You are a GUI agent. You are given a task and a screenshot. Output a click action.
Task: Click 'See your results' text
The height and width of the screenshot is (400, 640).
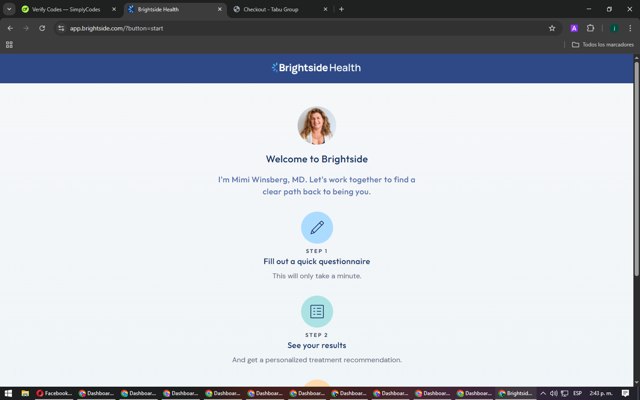pyautogui.click(x=317, y=345)
